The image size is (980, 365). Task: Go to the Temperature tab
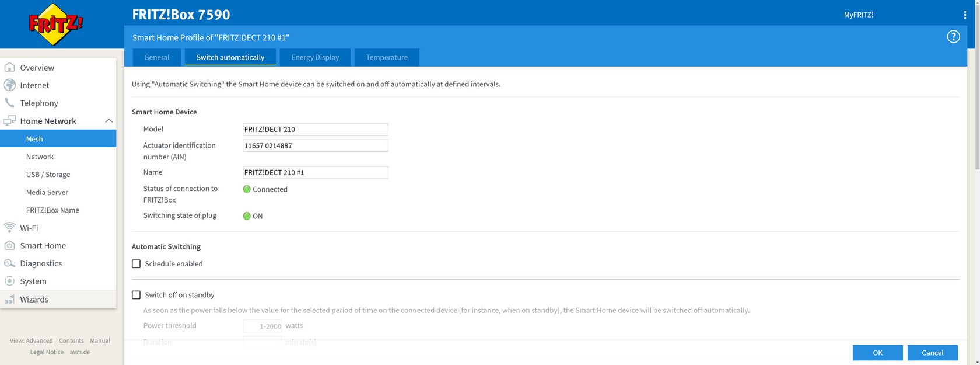387,57
